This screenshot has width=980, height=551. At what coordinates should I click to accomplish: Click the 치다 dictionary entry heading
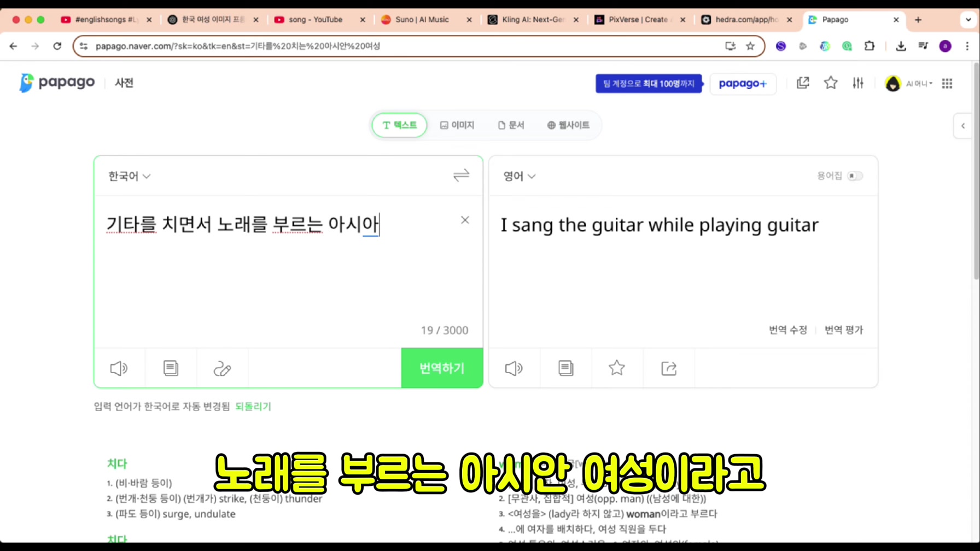116,463
